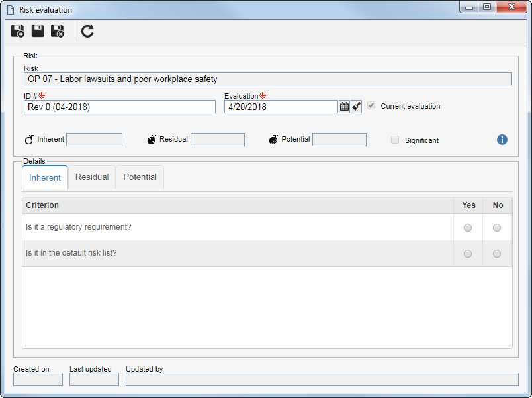Image resolution: width=532 pixels, height=398 pixels.
Task: Click the Criterion column header
Action: click(x=238, y=205)
